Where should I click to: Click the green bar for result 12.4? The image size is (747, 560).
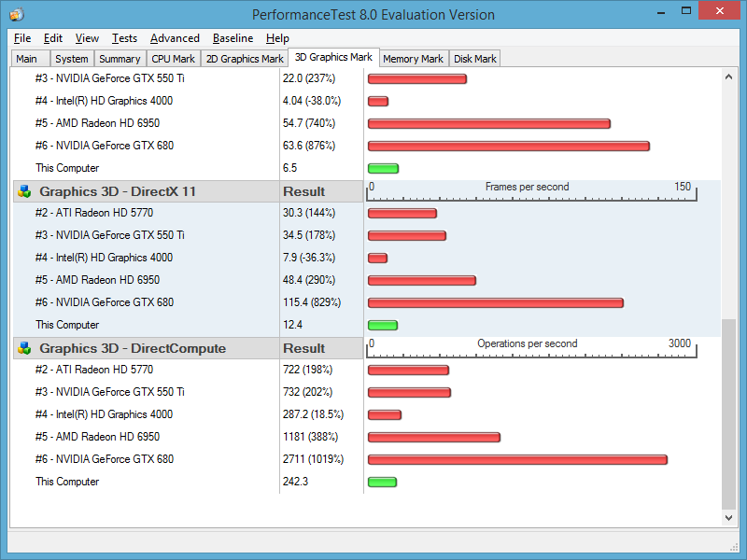383,325
